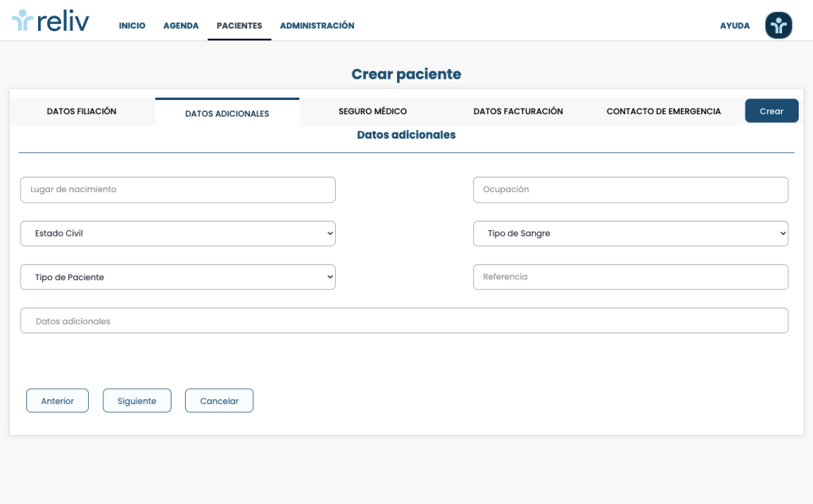813x504 pixels.
Task: Switch to the Seguro Médico tab
Action: tap(372, 111)
